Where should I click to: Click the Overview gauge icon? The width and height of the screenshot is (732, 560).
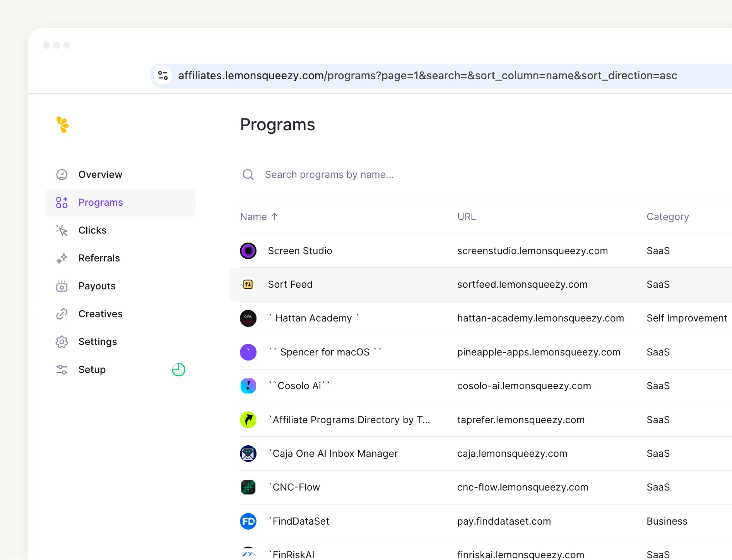(62, 175)
